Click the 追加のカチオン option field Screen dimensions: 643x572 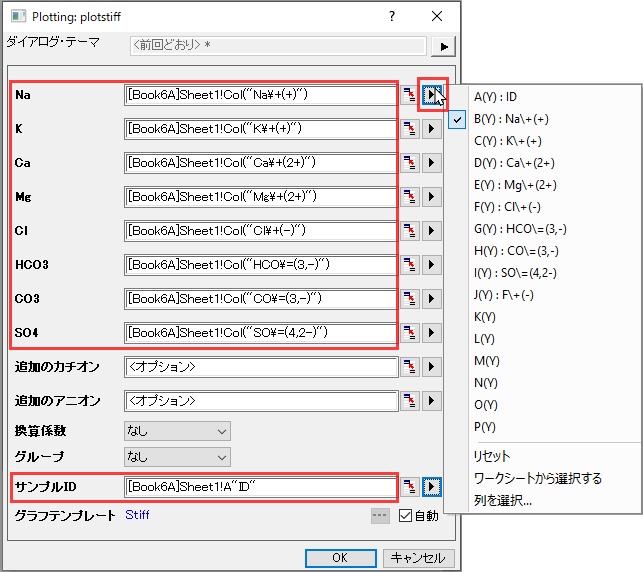(261, 367)
